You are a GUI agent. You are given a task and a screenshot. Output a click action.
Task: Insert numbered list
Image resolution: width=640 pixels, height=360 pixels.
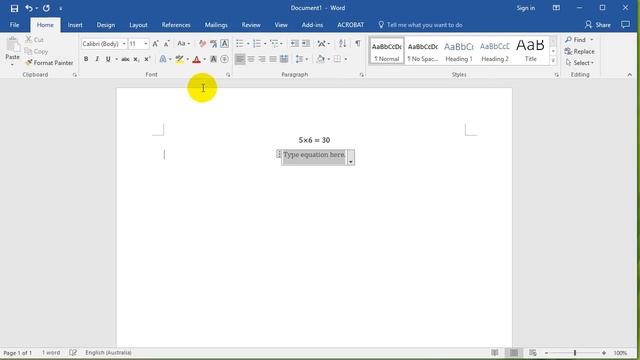click(x=257, y=44)
